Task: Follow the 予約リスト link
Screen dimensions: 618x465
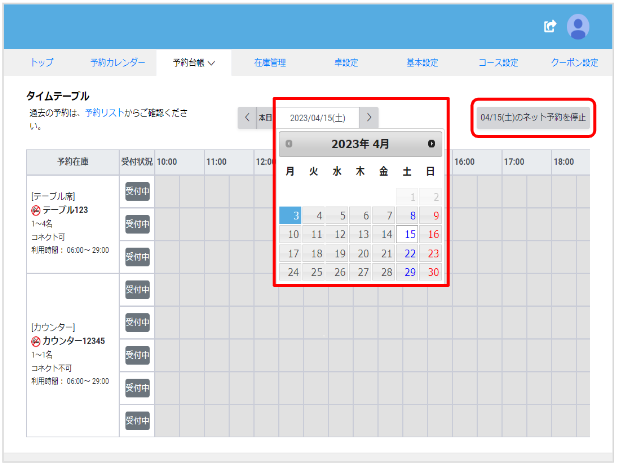Action: coord(104,113)
